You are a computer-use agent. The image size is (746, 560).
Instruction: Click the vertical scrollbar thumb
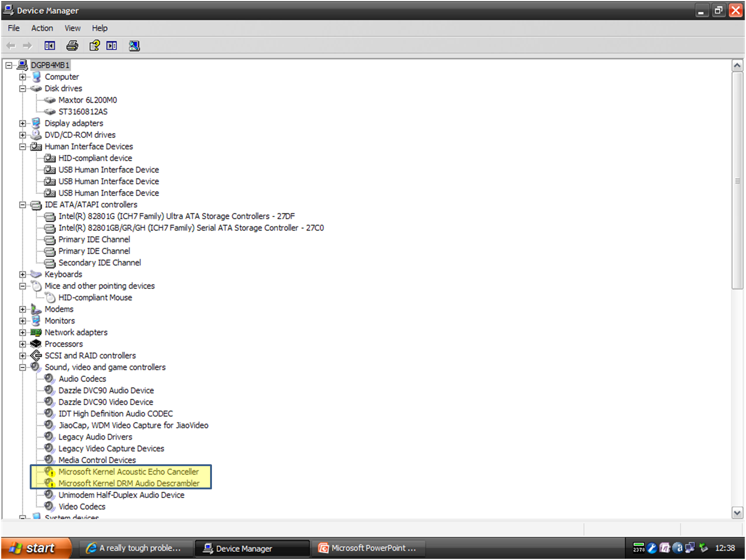click(x=737, y=180)
